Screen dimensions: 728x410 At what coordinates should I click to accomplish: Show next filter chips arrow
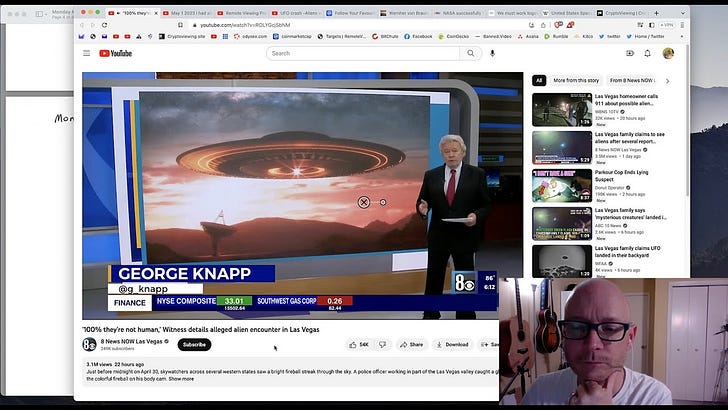(667, 81)
